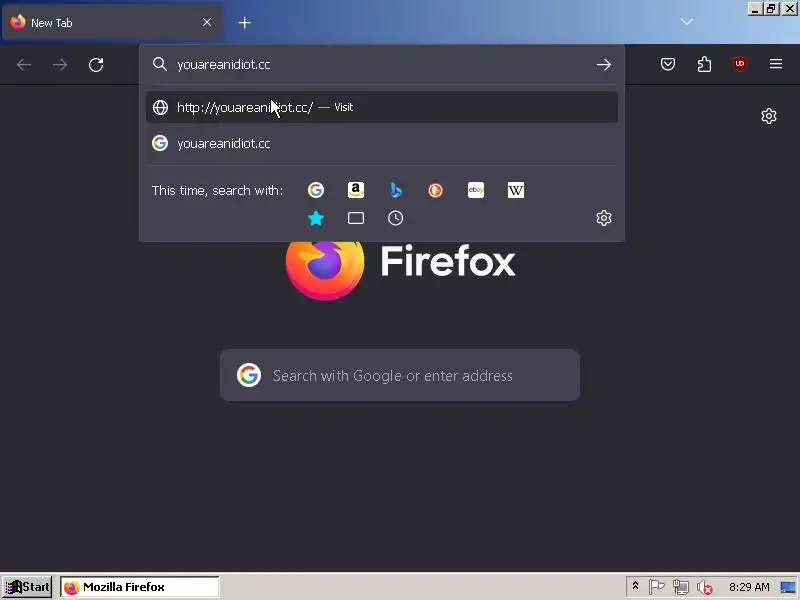Image resolution: width=800 pixels, height=600 pixels.
Task: Click Search with Google page search box
Action: (399, 376)
